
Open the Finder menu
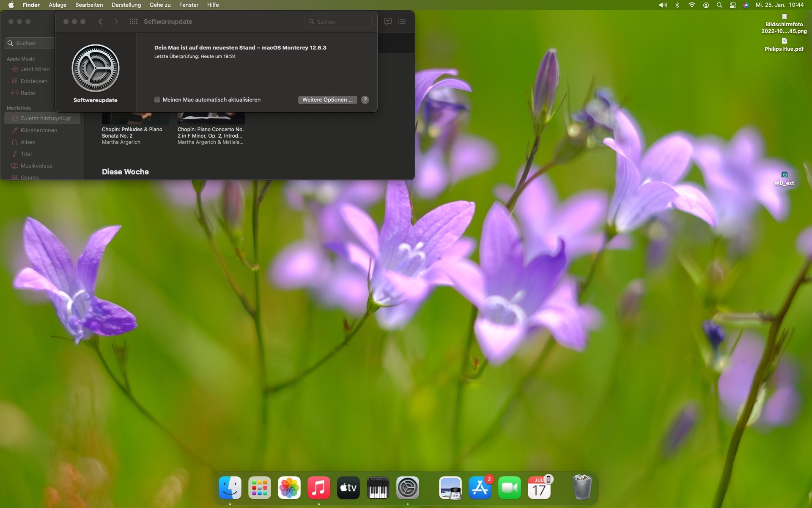[31, 5]
